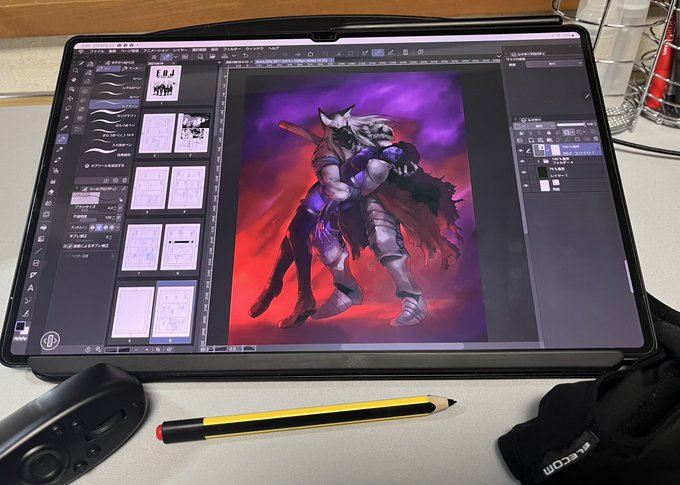Choose the third anti-aliasing level

106,227
